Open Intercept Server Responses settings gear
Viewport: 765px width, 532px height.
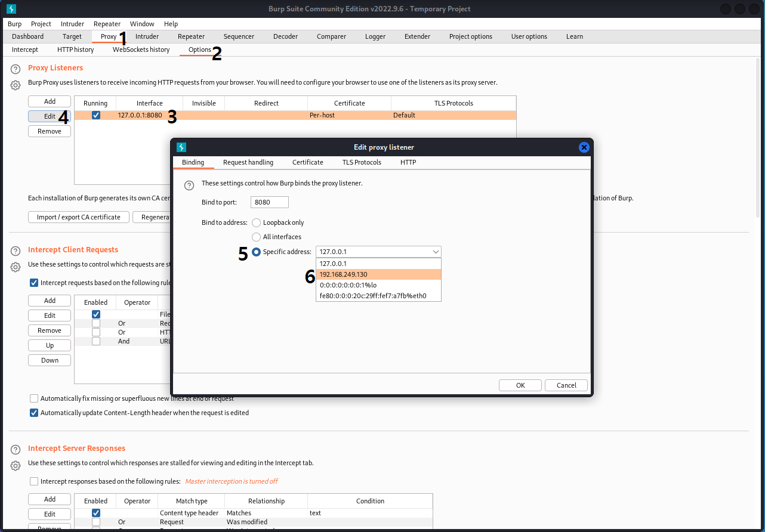(x=16, y=466)
